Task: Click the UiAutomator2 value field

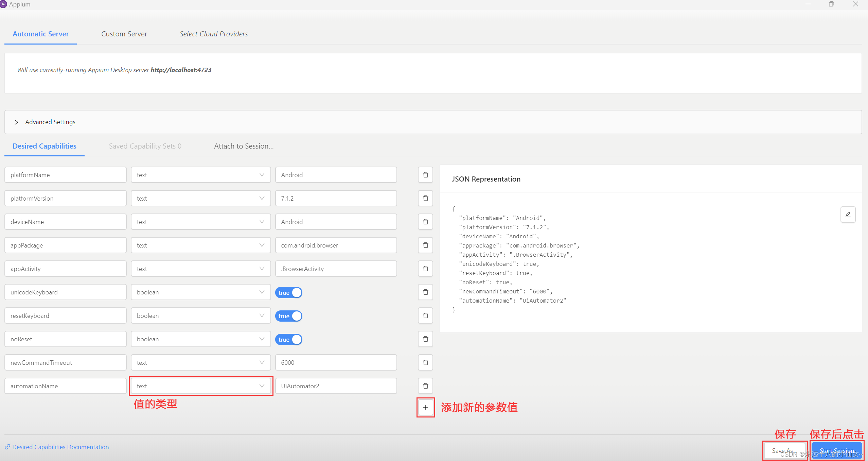Action: (336, 386)
